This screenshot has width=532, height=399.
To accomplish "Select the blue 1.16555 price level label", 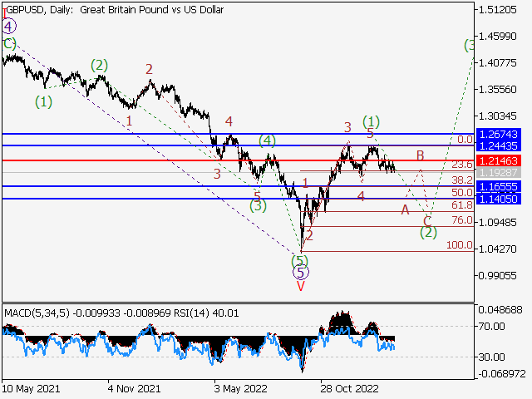I will point(499,186).
